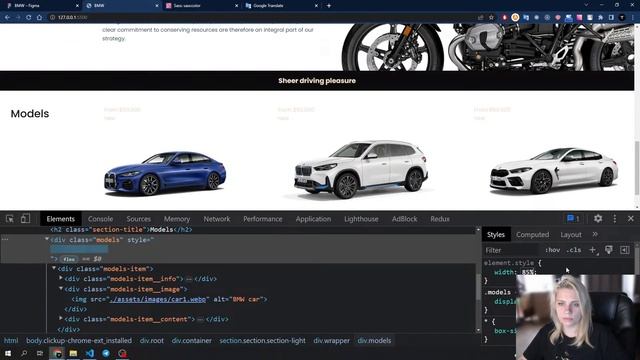Activate the inspect element picker icon
The width and height of the screenshot is (640, 360).
pyautogui.click(x=10, y=219)
